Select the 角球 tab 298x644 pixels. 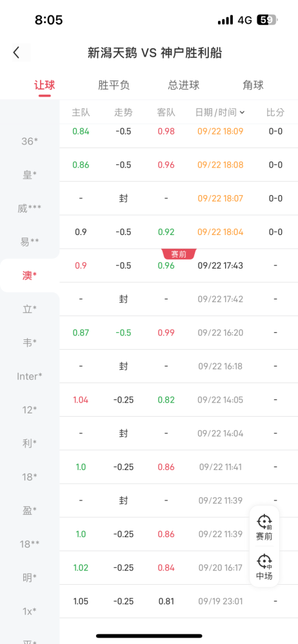253,86
